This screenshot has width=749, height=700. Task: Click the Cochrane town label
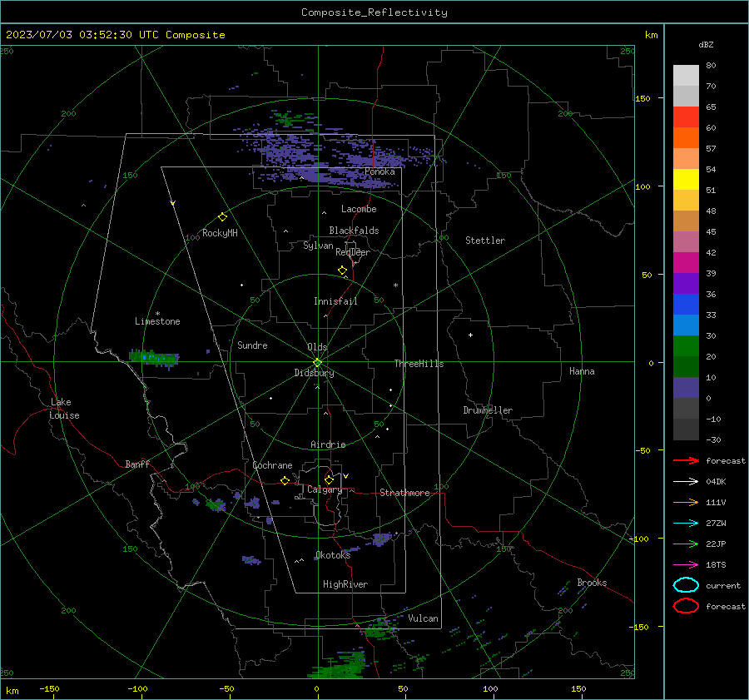[x=272, y=465]
